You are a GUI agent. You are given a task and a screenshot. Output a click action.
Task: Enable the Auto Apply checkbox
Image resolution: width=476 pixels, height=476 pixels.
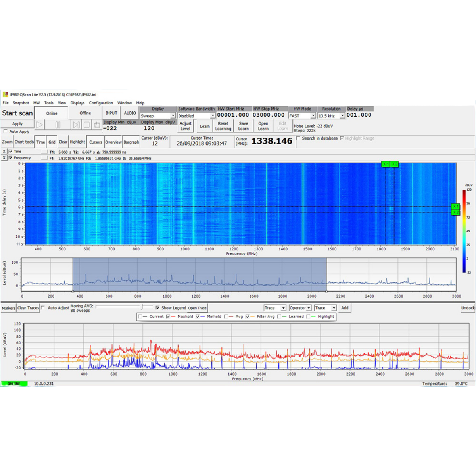point(6,131)
